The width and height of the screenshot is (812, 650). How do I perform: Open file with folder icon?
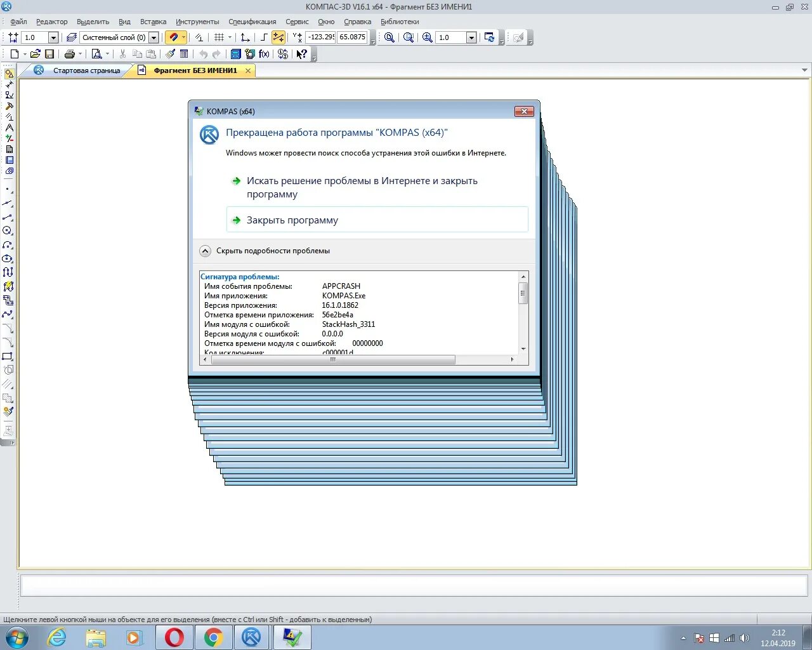pos(36,54)
